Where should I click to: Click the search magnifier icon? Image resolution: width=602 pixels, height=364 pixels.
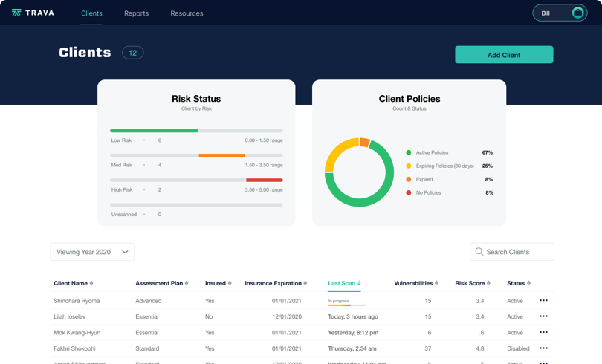tap(479, 252)
